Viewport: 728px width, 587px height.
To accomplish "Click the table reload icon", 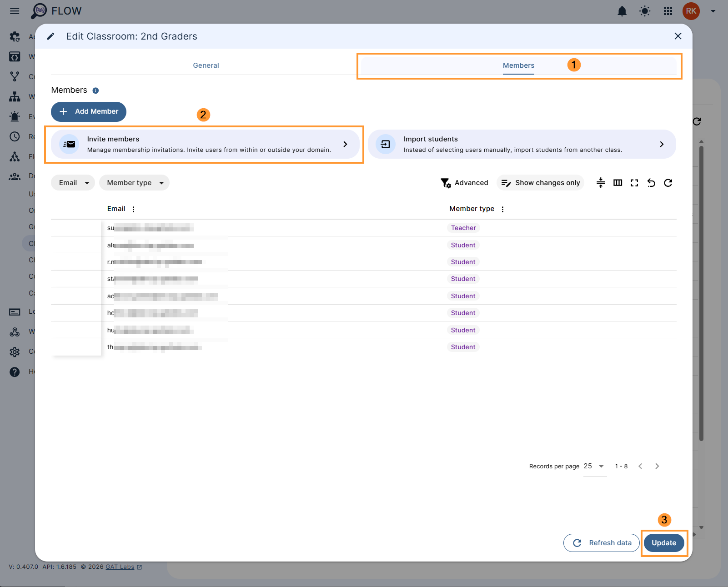I will coord(668,183).
